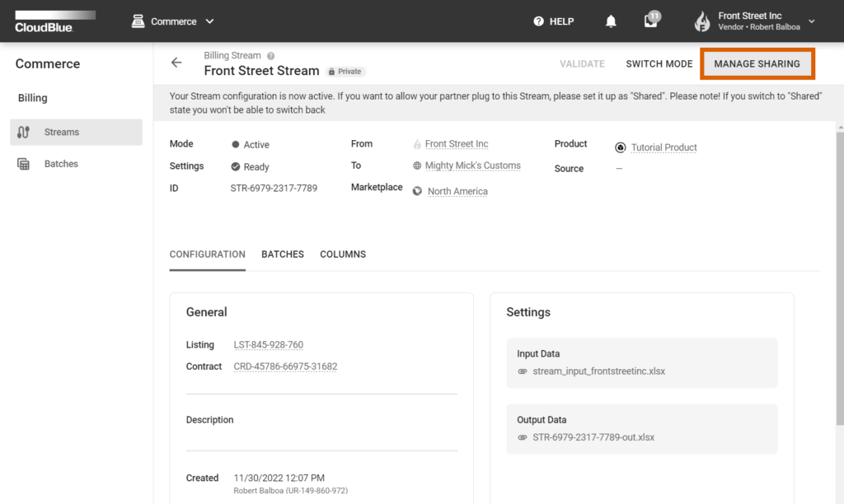Click the Front Street Stream title
Screen dimensions: 844x504
[261, 71]
